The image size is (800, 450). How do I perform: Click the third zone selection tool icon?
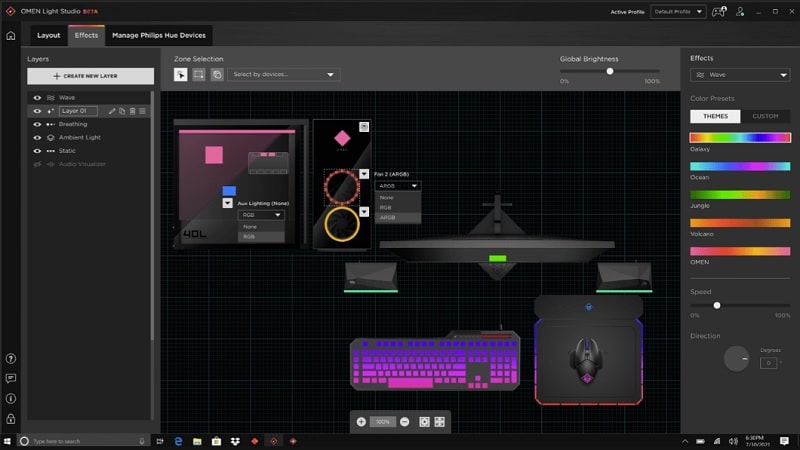(x=217, y=74)
